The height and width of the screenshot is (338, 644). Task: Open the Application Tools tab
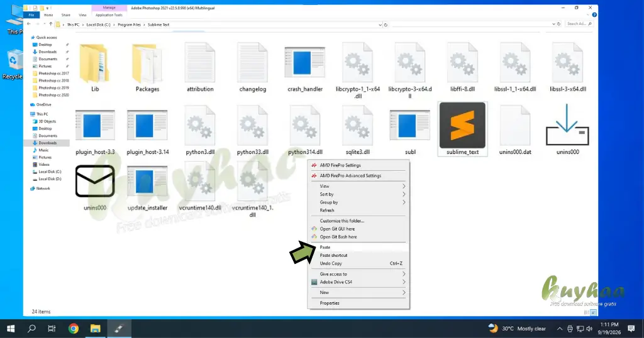[109, 15]
